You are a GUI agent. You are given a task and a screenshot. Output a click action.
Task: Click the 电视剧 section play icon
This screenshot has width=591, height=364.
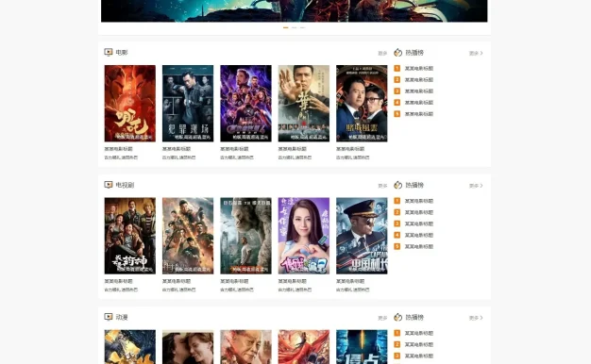pos(109,185)
